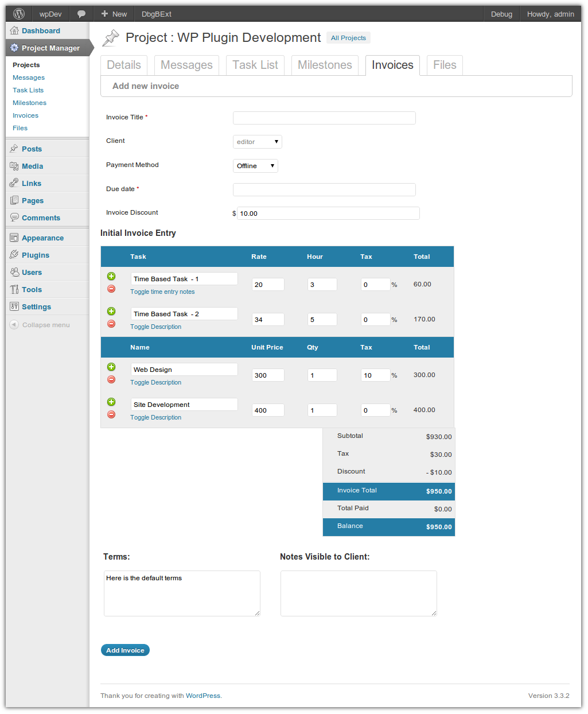This screenshot has width=588, height=714.
Task: Click the Collapse menu arrow icon
Action: coord(14,325)
